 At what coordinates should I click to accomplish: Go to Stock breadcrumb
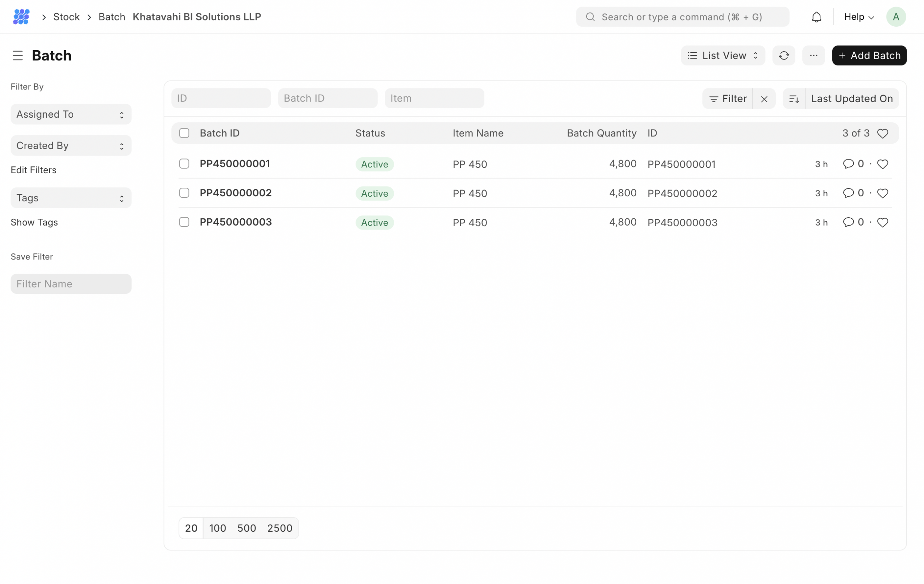(66, 17)
